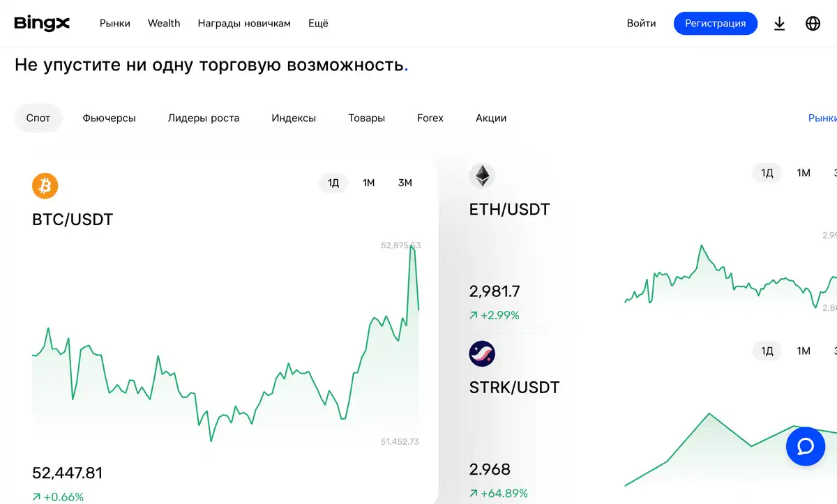Open the globe language selector
This screenshot has height=504, width=837.
click(x=813, y=24)
